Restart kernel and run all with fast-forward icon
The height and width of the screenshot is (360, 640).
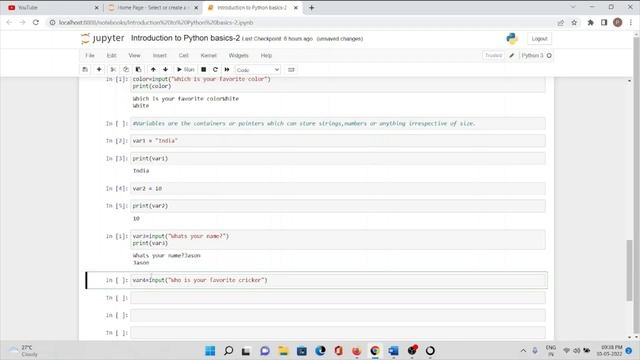(227, 70)
